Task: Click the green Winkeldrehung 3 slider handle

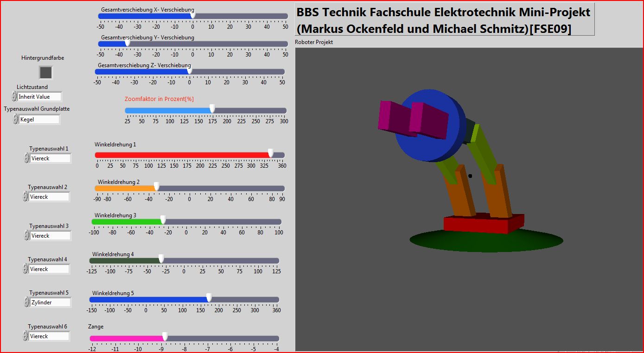Action: coord(163,220)
